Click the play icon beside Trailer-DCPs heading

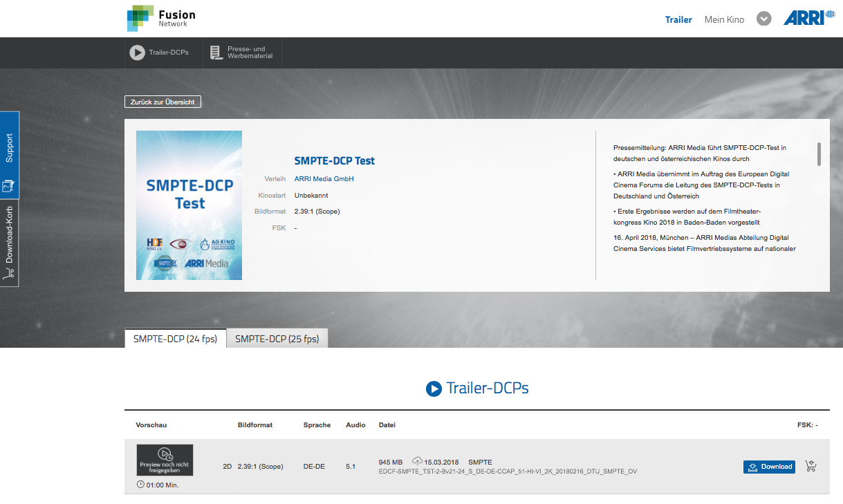(434, 389)
